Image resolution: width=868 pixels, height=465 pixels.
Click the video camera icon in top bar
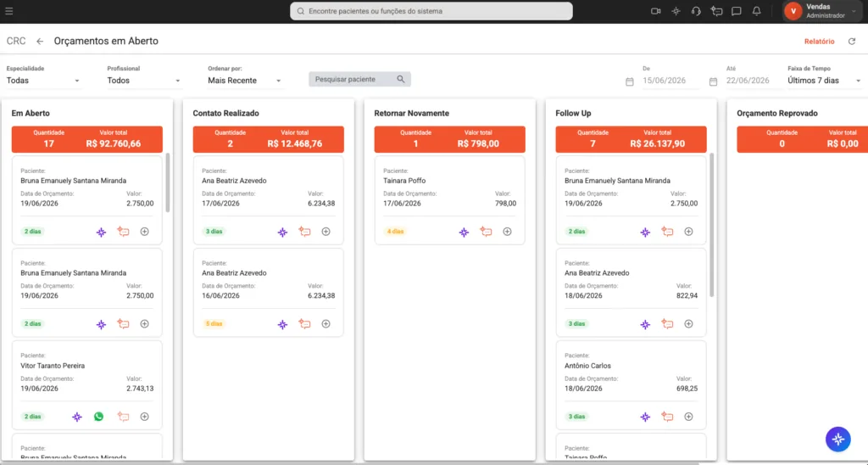[656, 11]
